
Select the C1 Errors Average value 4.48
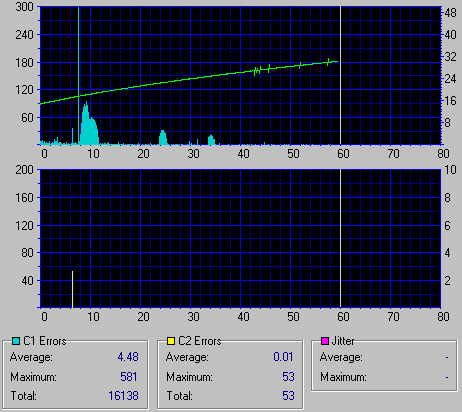coord(128,357)
